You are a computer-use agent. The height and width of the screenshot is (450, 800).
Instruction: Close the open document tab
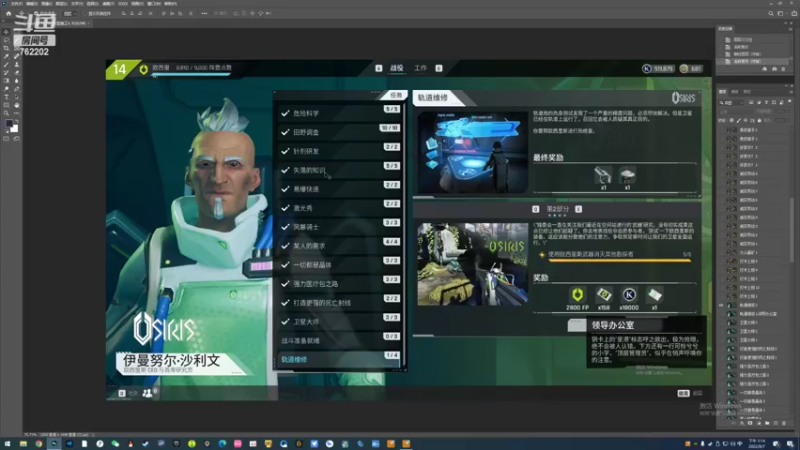[x=90, y=23]
